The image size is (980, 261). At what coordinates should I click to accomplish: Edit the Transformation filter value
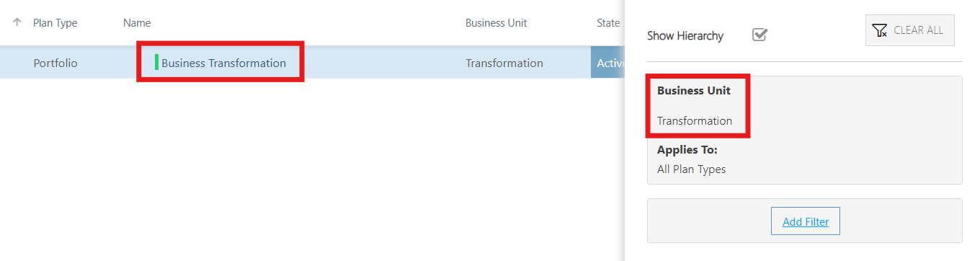click(695, 121)
